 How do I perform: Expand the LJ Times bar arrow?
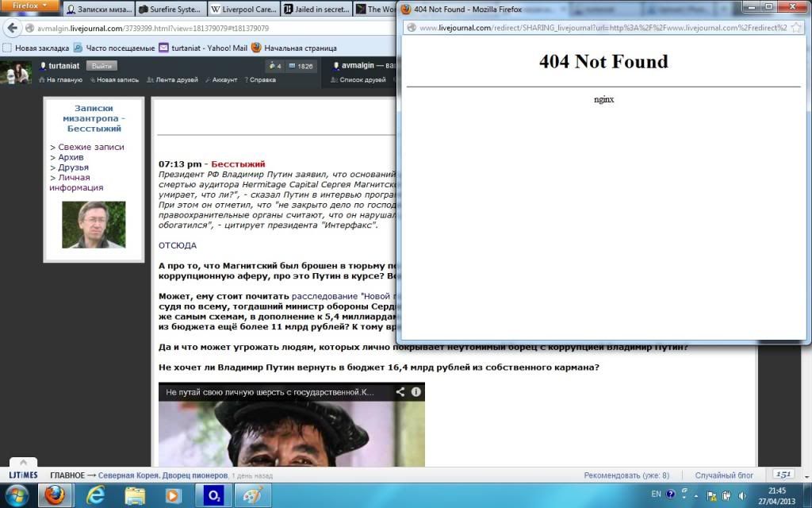tap(23, 462)
